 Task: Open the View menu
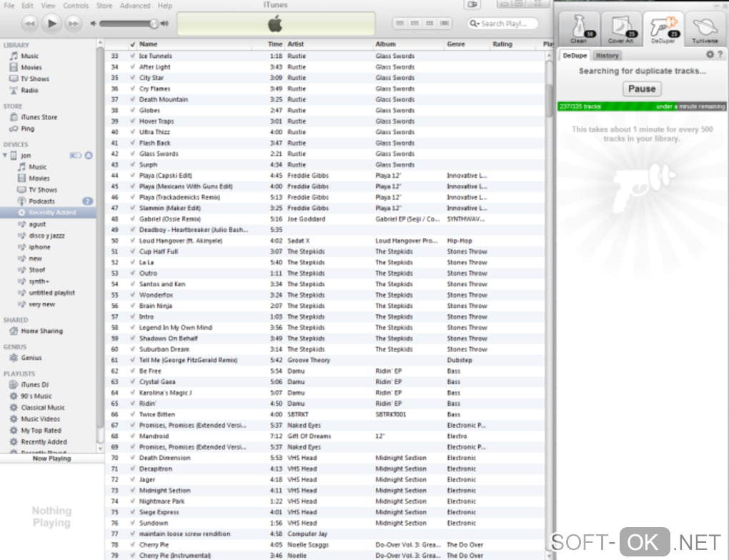[48, 6]
